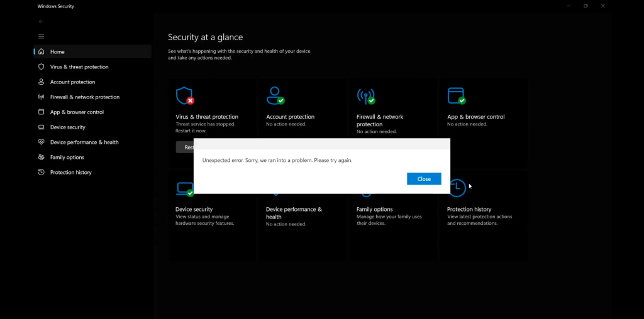Click the family icon for Family options in sidebar
Viewport: 644px width, 319px height.
41,157
